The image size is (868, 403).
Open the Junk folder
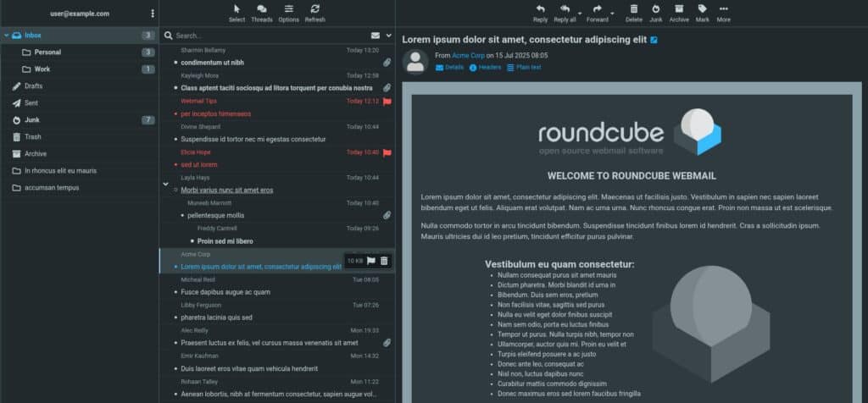tap(80, 120)
